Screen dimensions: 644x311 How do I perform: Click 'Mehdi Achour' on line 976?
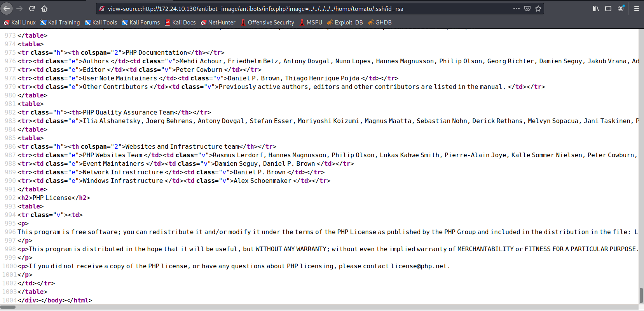[x=201, y=61]
